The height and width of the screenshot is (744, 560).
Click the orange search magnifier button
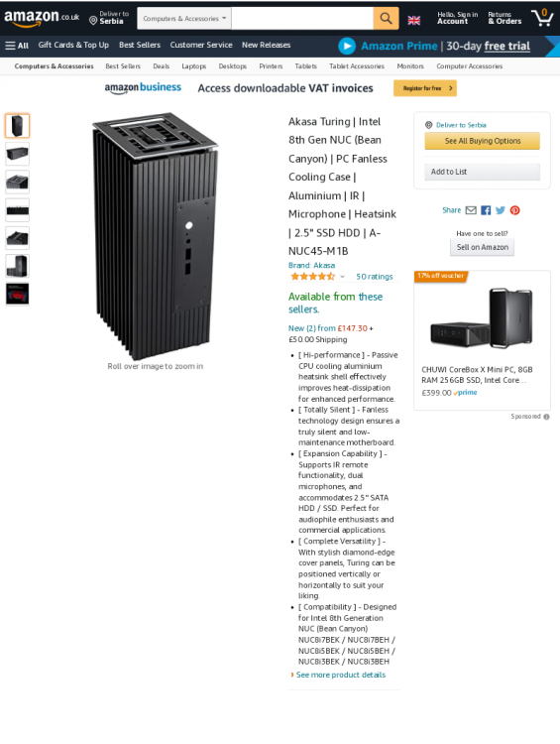[386, 19]
